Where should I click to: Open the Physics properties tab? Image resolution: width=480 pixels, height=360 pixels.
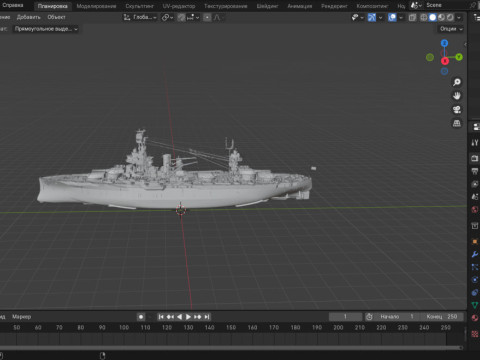tap(475, 280)
